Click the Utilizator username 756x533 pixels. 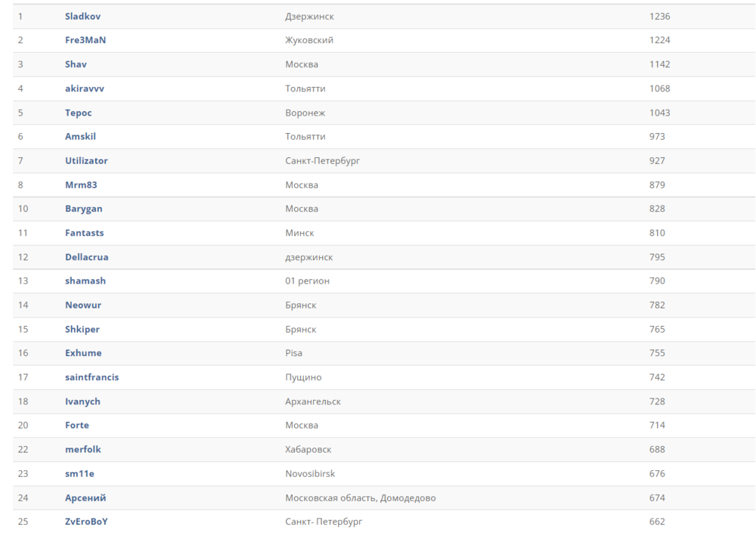(86, 161)
